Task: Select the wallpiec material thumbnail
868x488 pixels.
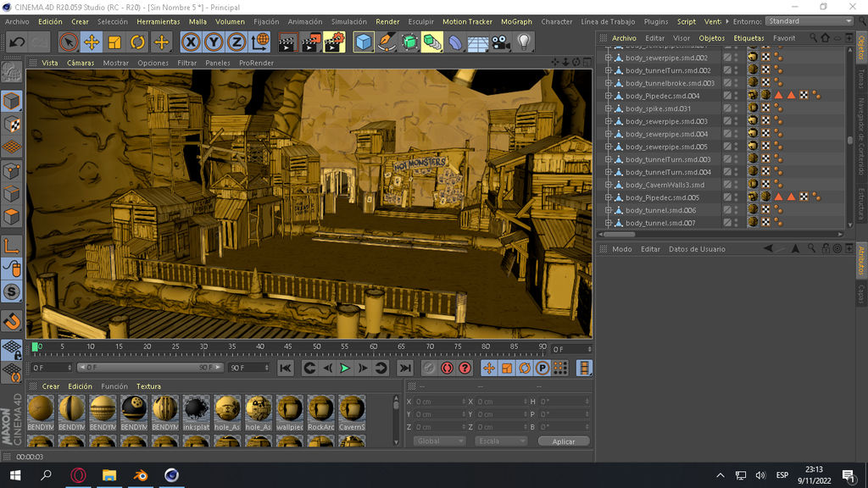Action: point(290,413)
